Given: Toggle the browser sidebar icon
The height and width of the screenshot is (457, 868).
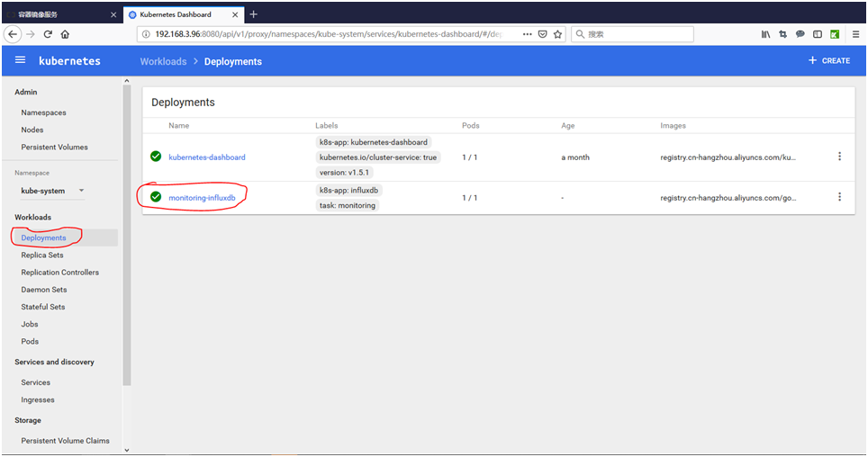Looking at the screenshot, I should pos(817,34).
